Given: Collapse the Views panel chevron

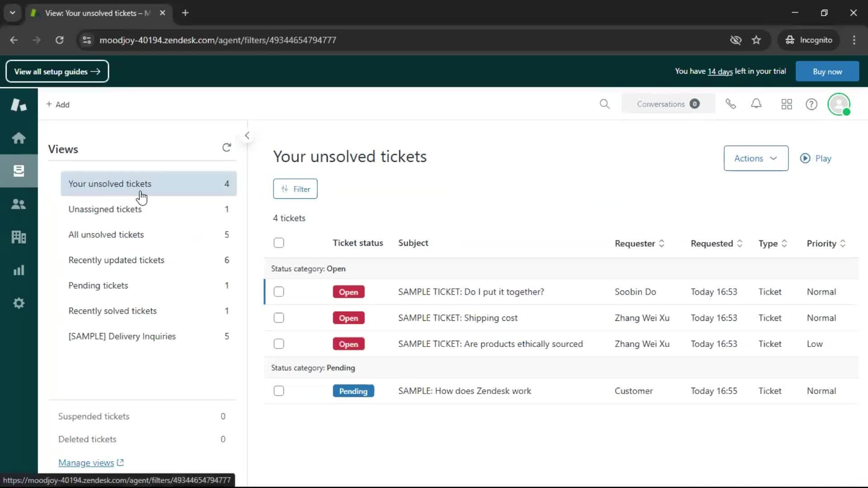Looking at the screenshot, I should [247, 136].
